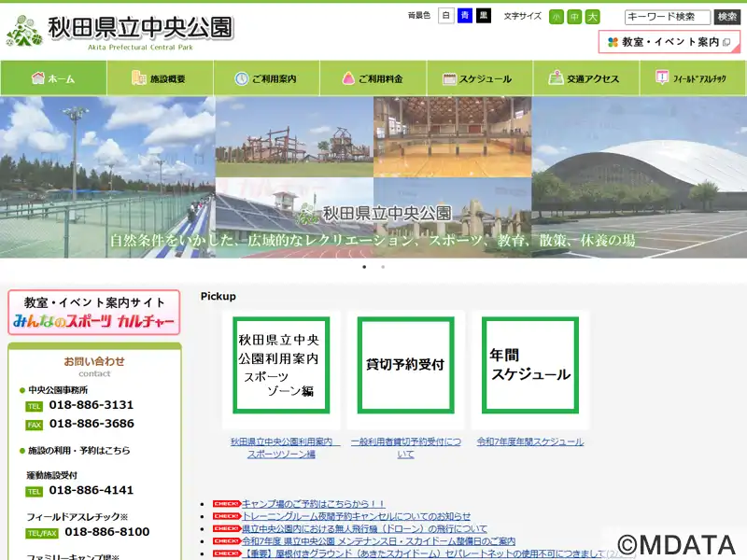Open 年間スケジュール pickup thumbnail
747x560 pixels.
(530, 365)
